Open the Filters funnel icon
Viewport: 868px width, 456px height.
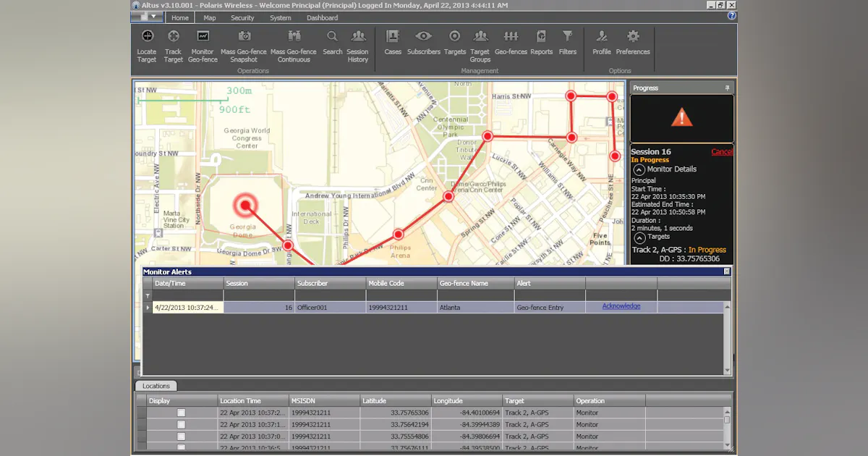[x=568, y=36]
